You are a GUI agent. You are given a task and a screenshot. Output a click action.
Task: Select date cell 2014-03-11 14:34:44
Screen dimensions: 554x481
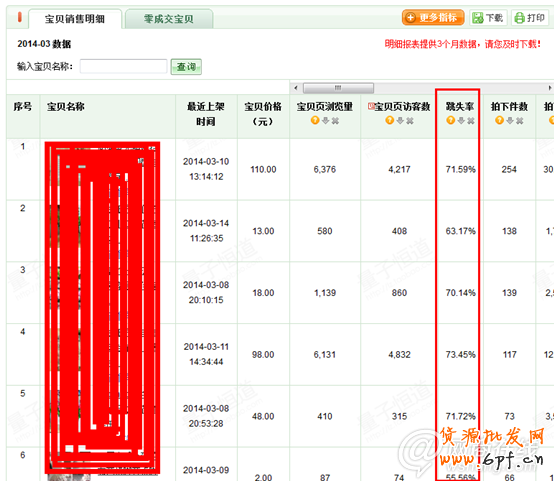click(206, 354)
